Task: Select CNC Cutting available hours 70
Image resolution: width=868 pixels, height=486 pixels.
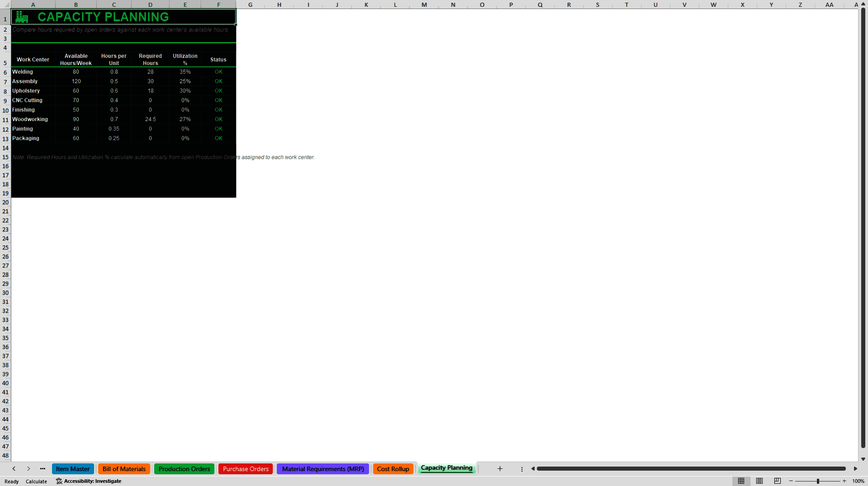Action: (x=76, y=100)
